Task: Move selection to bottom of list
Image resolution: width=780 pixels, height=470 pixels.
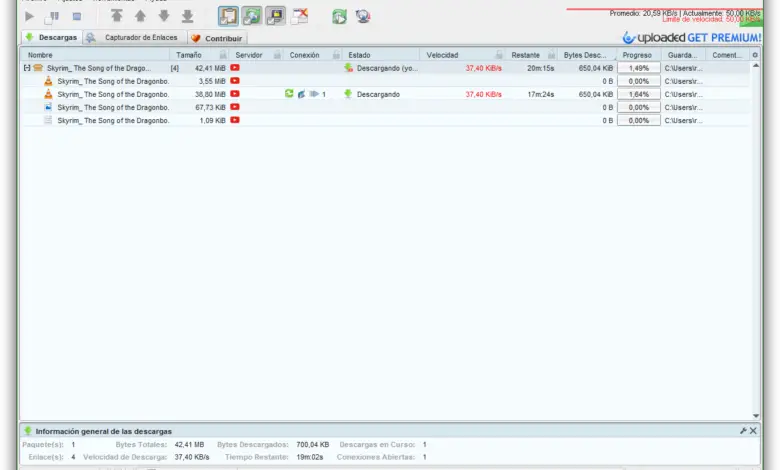Action: click(187, 16)
